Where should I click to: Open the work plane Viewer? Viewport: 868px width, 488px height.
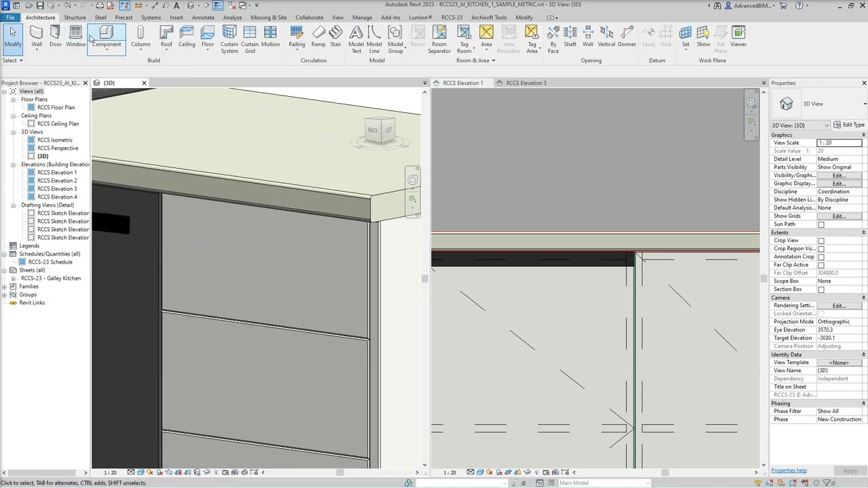click(x=738, y=37)
